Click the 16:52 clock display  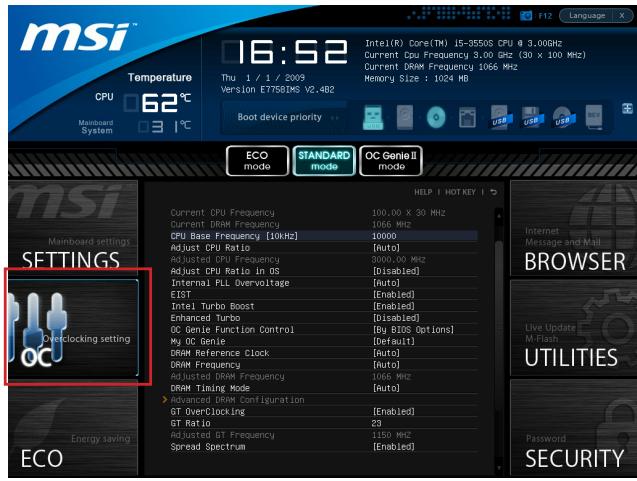coord(285,52)
